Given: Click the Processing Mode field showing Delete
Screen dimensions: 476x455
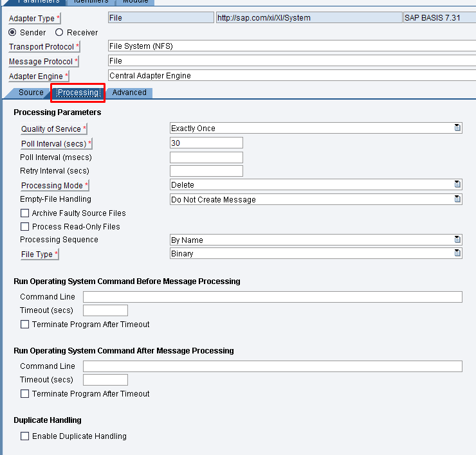Looking at the screenshot, I should [x=316, y=184].
